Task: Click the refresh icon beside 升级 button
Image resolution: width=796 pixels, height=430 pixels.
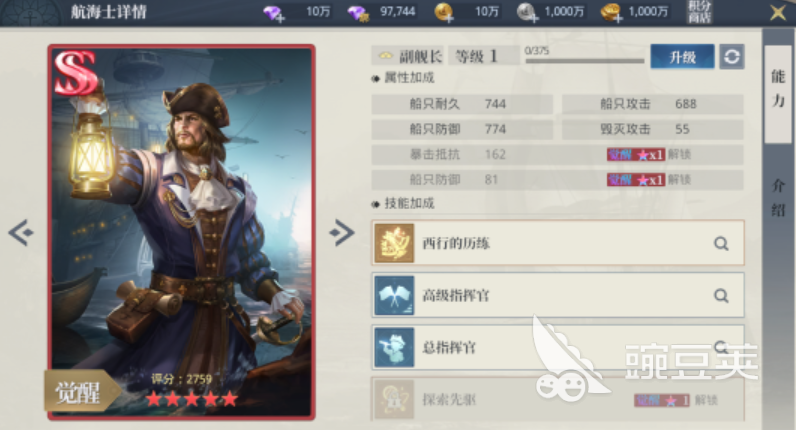Action: (732, 56)
